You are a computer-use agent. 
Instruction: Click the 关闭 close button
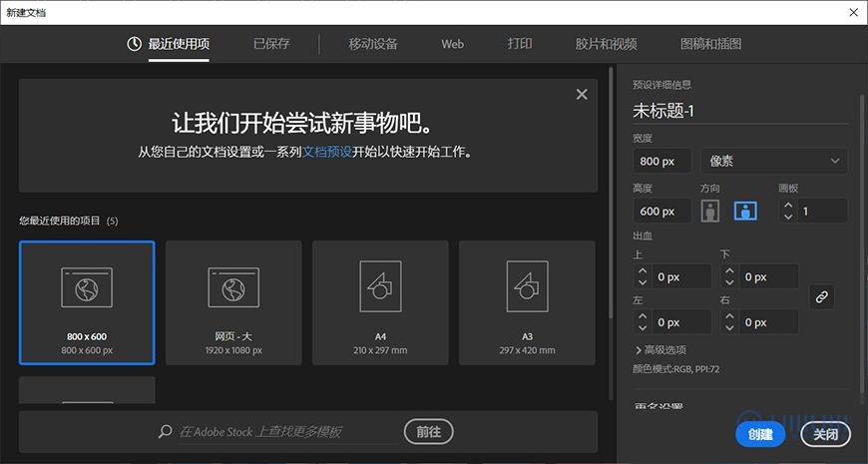[825, 435]
